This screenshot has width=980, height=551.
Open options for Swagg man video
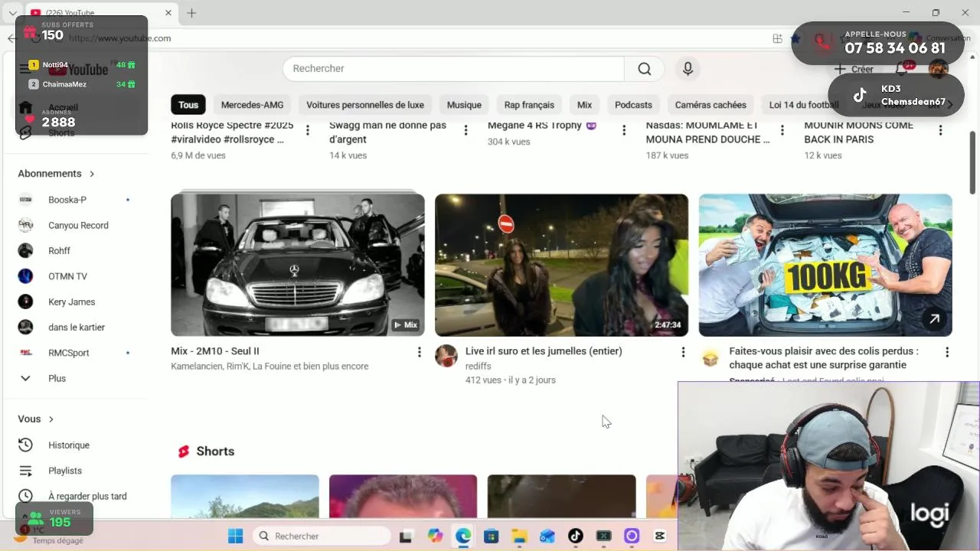(465, 130)
